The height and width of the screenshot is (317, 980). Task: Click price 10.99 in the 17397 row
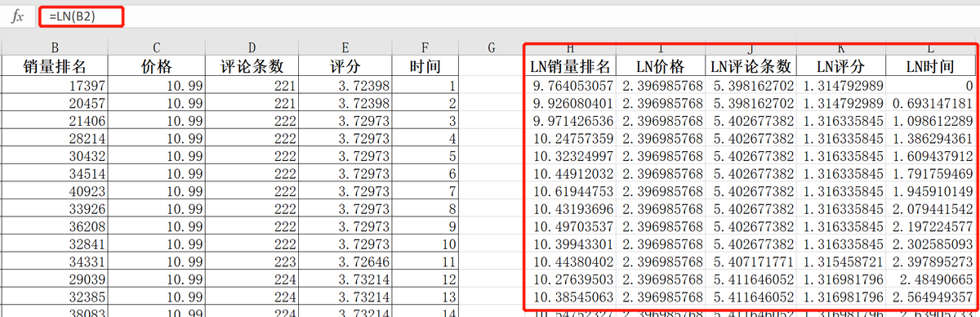[x=157, y=85]
